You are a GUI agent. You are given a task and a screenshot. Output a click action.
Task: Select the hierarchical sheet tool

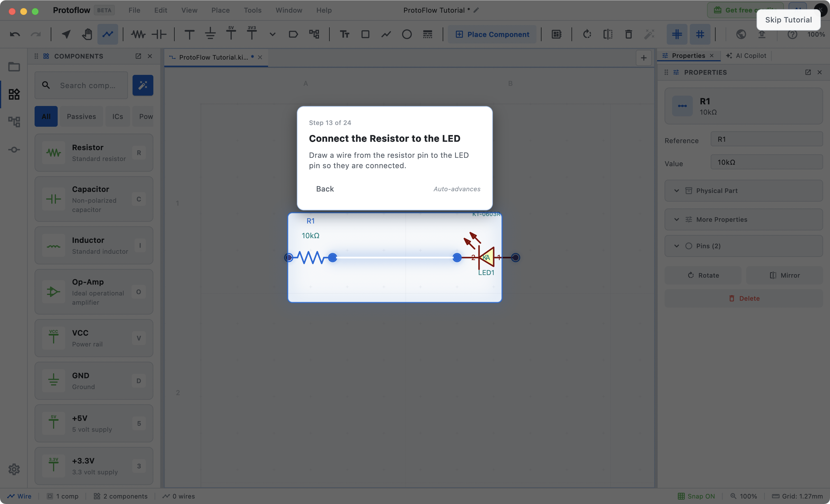coord(314,34)
